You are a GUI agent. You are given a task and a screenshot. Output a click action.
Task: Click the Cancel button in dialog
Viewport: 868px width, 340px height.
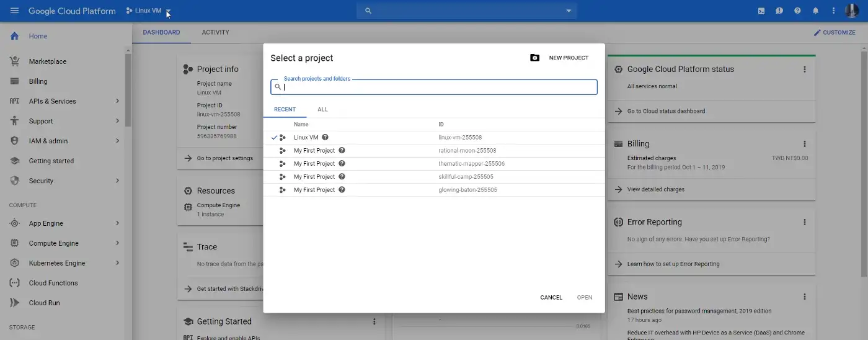(551, 298)
